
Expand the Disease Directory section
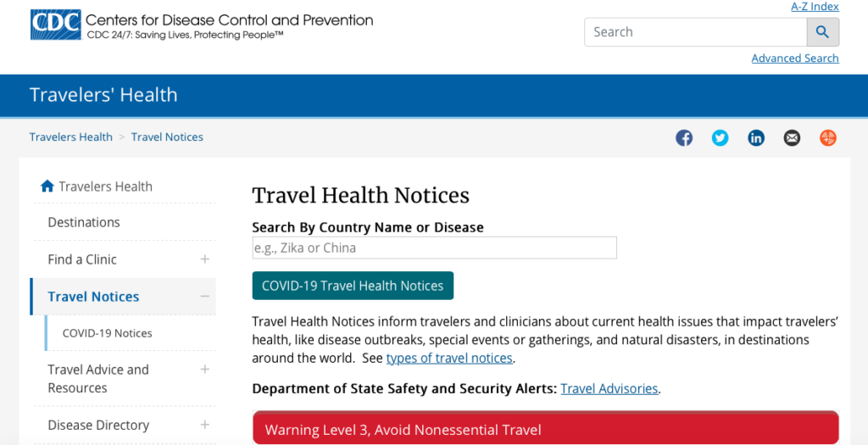pyautogui.click(x=205, y=425)
